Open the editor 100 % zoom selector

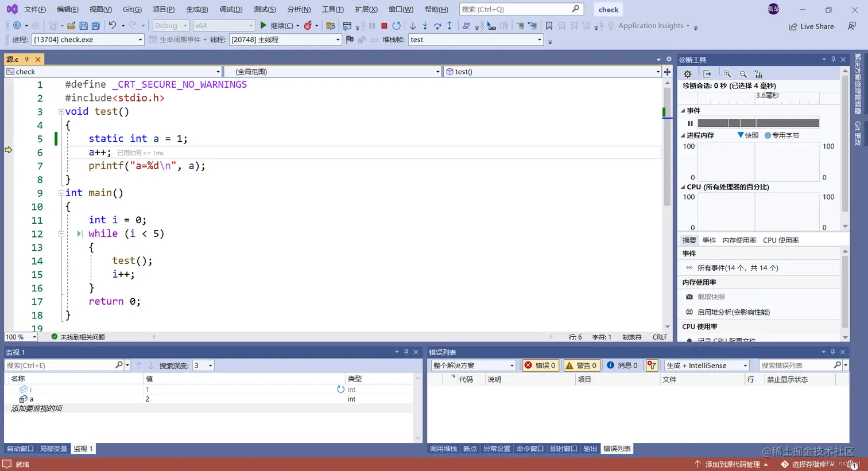tap(21, 337)
